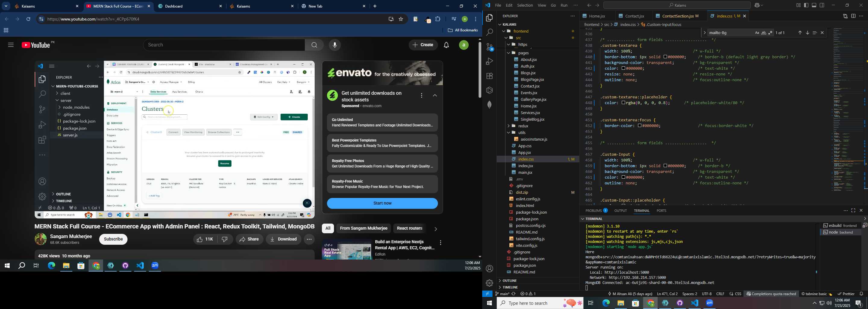Image resolution: width=868 pixels, height=309 pixels.
Task: Open Extensions view in VS Code activity bar
Action: [489, 76]
